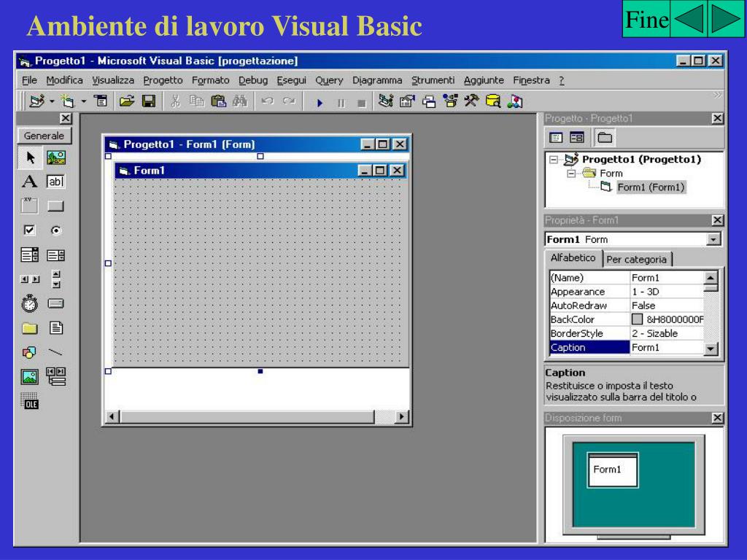This screenshot has height=560, width=747.
Task: Open the Modifica menu
Action: (64, 80)
